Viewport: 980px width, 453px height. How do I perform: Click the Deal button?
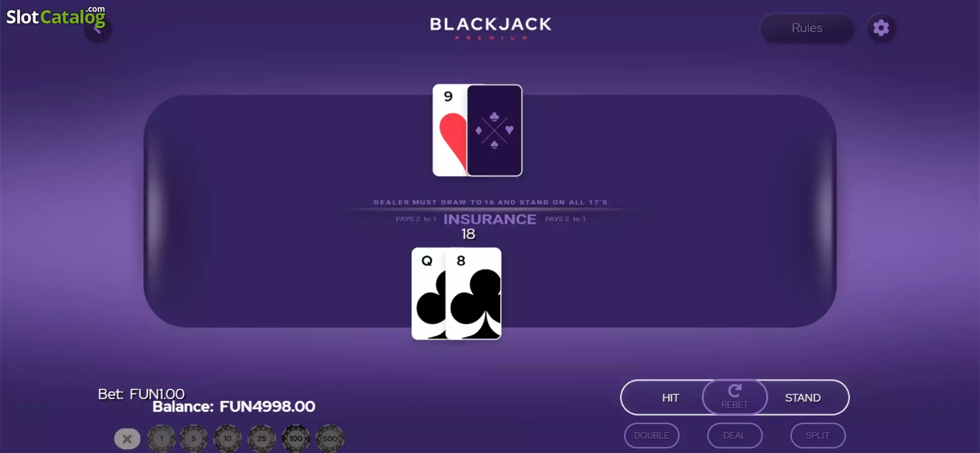(734, 436)
